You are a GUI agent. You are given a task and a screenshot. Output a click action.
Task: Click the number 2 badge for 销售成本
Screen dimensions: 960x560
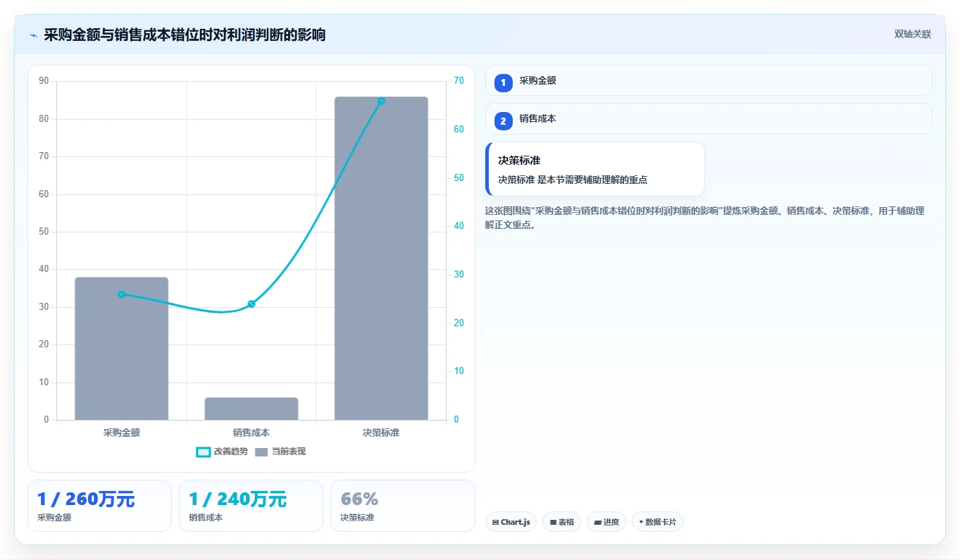(x=503, y=122)
